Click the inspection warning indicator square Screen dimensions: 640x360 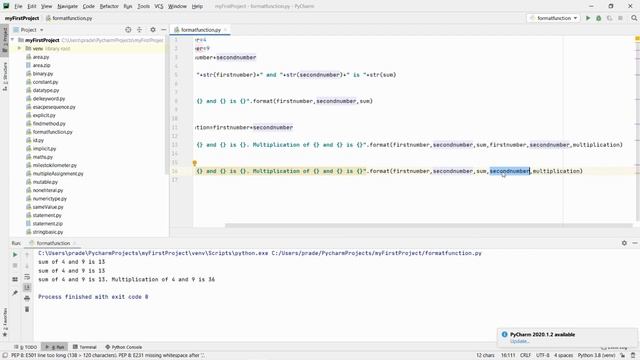pyautogui.click(x=637, y=39)
